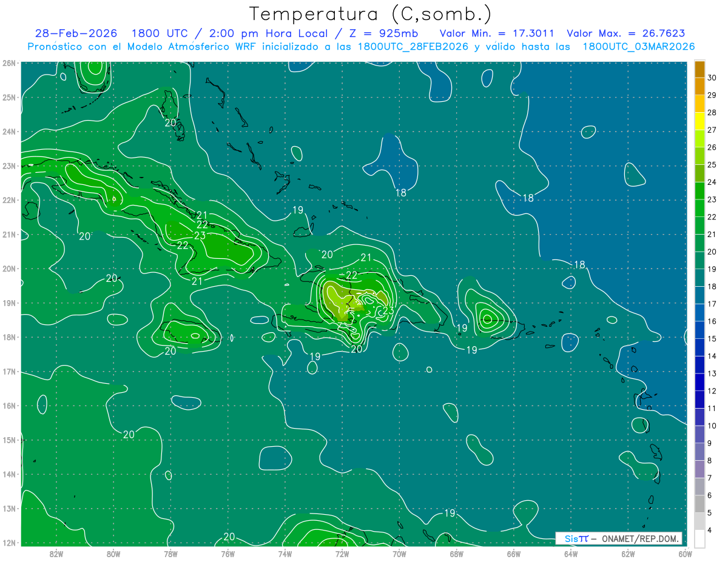Click the '78W' longitude label
Image resolution: width=728 pixels, height=562 pixels.
pyautogui.click(x=170, y=554)
